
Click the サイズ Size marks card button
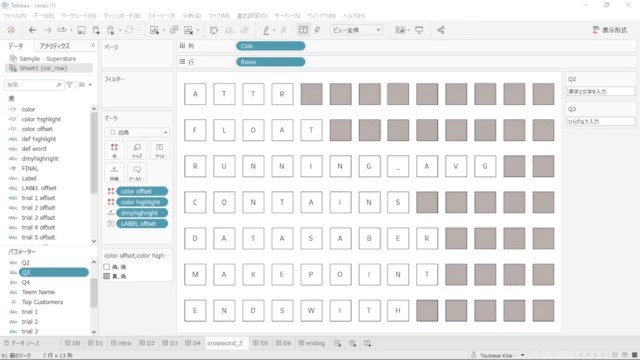click(137, 150)
